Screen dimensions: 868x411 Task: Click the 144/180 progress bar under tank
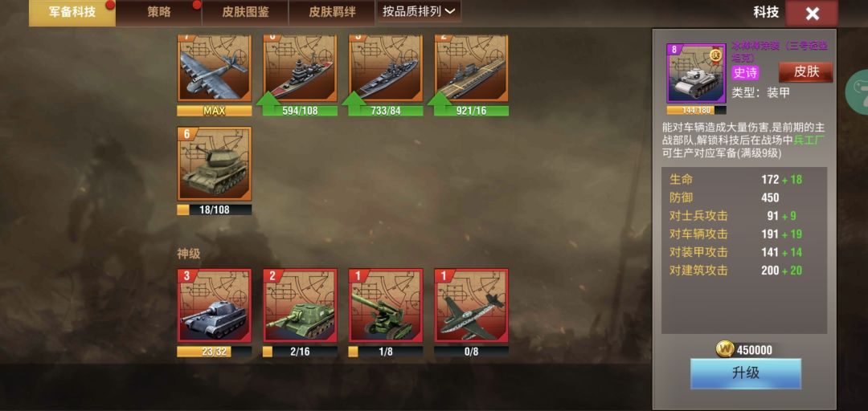pyautogui.click(x=696, y=110)
